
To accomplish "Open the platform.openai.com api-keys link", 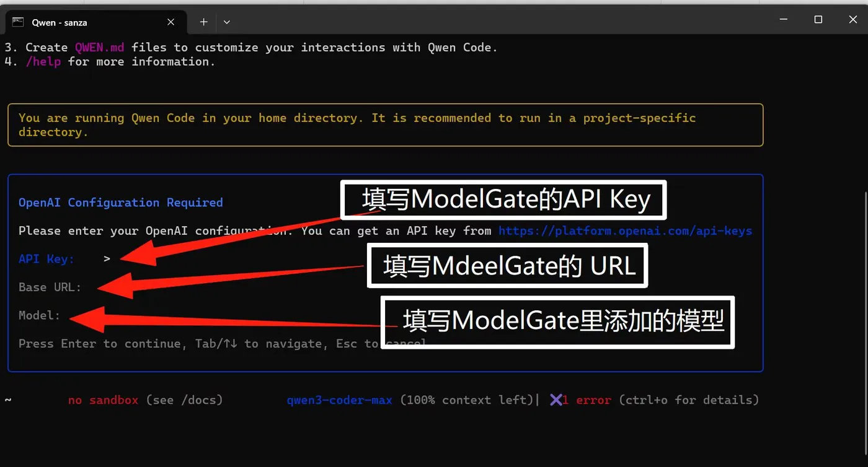I will (x=626, y=230).
